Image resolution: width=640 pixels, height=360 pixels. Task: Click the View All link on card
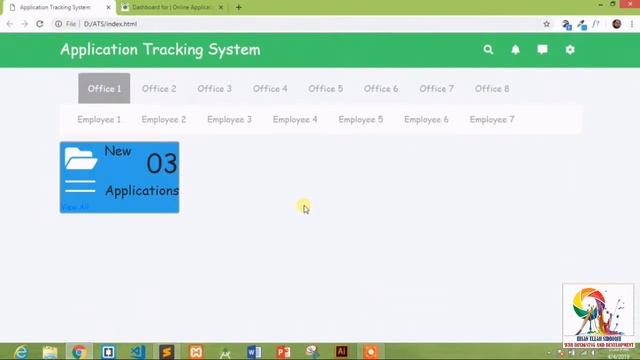[76, 207]
